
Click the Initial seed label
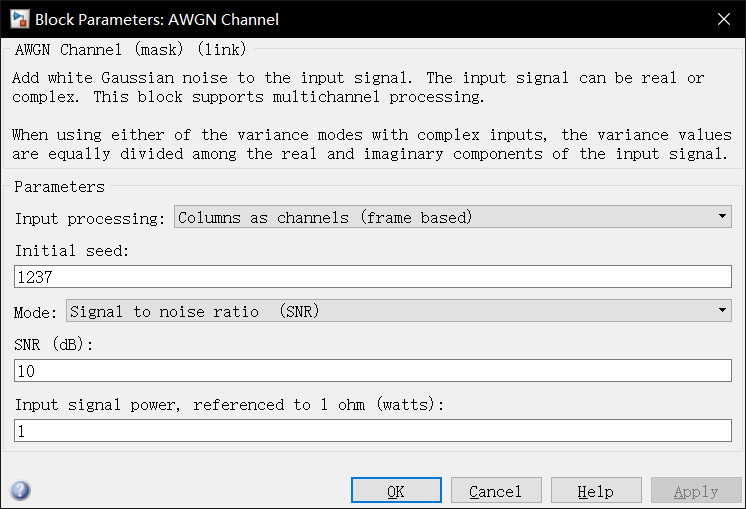72,251
